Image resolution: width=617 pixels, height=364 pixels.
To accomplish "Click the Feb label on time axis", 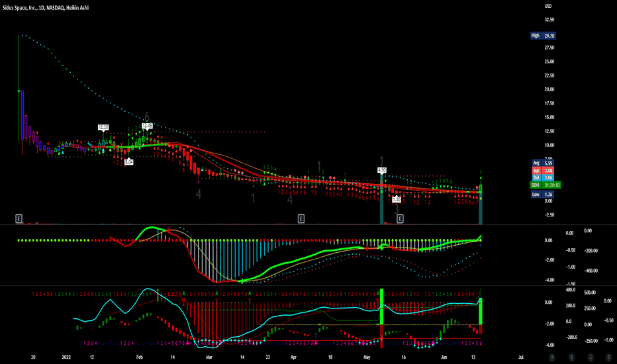I will coord(139,357).
